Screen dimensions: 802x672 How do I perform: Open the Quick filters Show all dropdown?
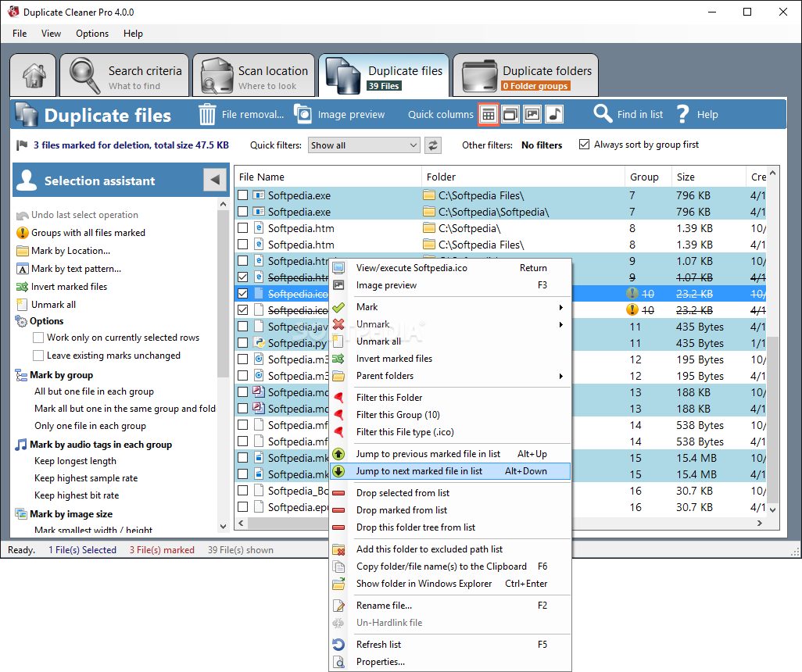(364, 145)
